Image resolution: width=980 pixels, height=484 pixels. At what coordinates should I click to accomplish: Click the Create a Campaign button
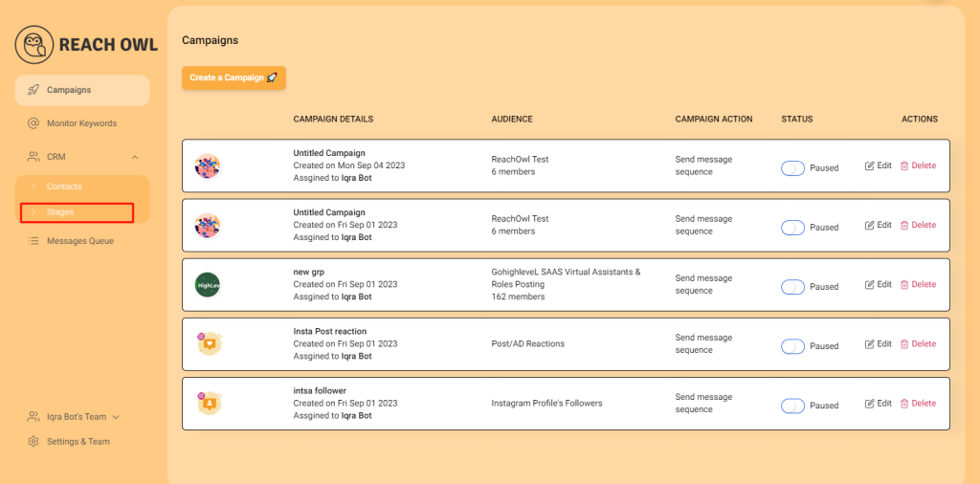click(234, 78)
